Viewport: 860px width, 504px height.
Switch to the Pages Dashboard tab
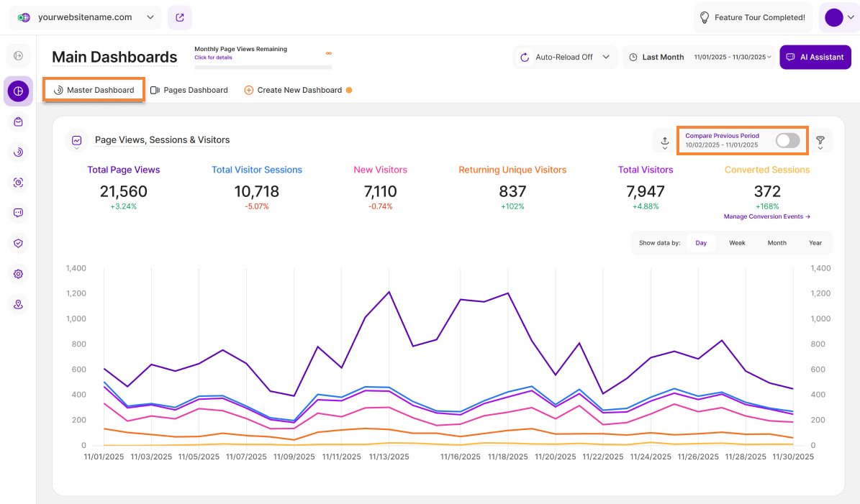(x=189, y=90)
